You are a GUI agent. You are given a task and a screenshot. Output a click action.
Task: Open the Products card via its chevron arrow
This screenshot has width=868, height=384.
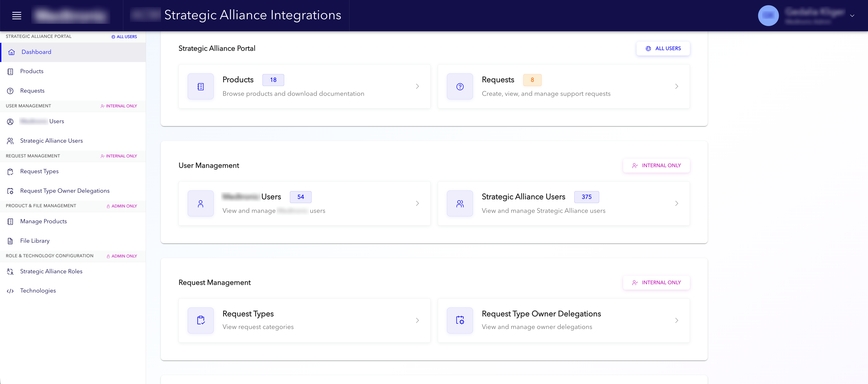pyautogui.click(x=417, y=86)
